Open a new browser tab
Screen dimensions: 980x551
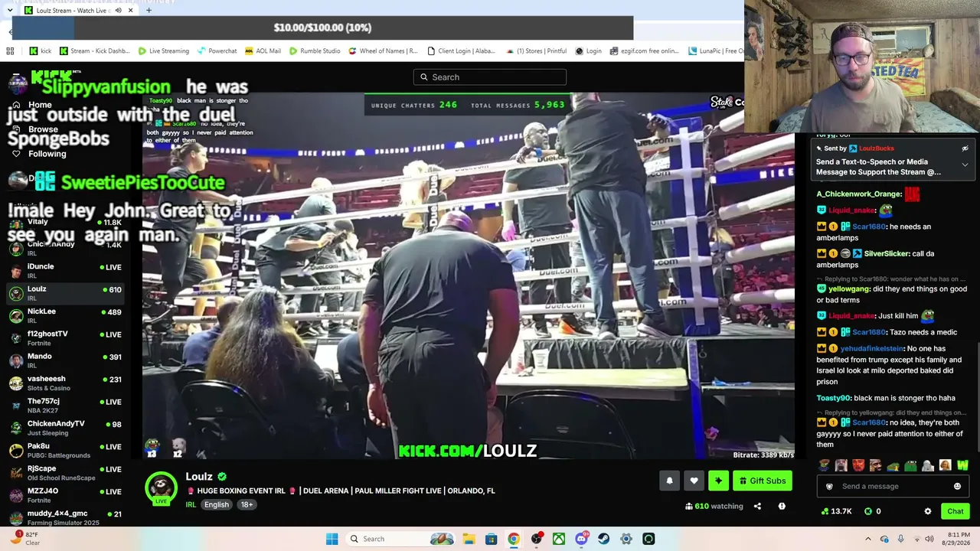click(149, 11)
